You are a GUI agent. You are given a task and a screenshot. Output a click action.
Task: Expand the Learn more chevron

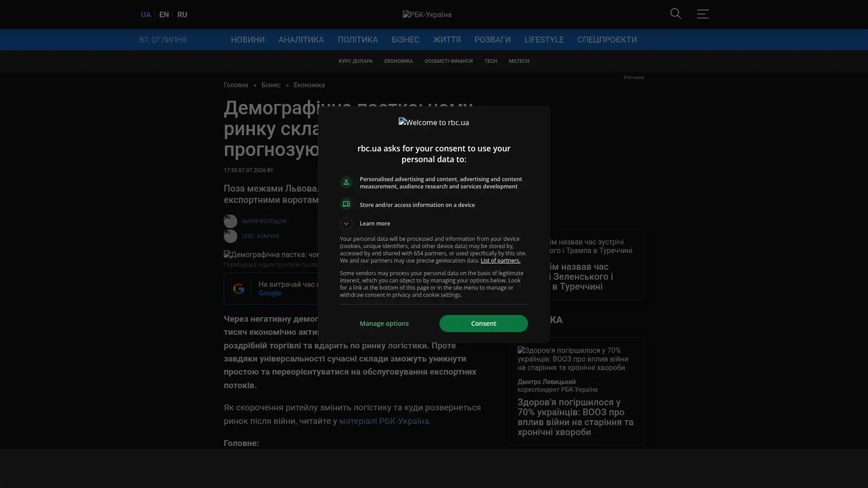pos(346,224)
